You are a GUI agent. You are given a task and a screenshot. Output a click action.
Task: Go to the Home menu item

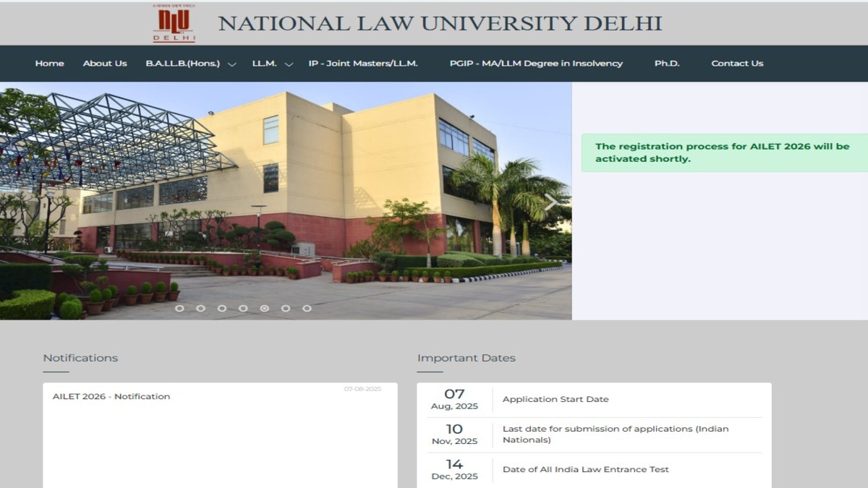tap(49, 64)
